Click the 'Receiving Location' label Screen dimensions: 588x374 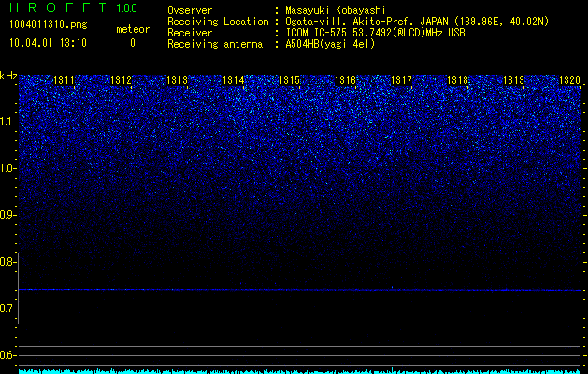pyautogui.click(x=218, y=22)
